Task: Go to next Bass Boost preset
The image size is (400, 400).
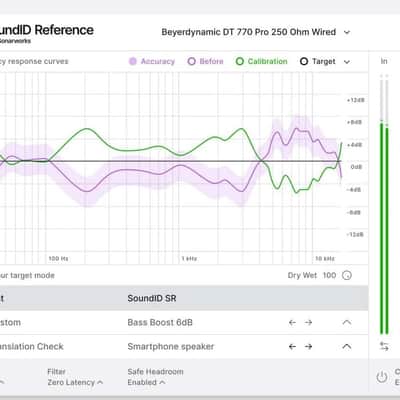Action: pos(308,322)
